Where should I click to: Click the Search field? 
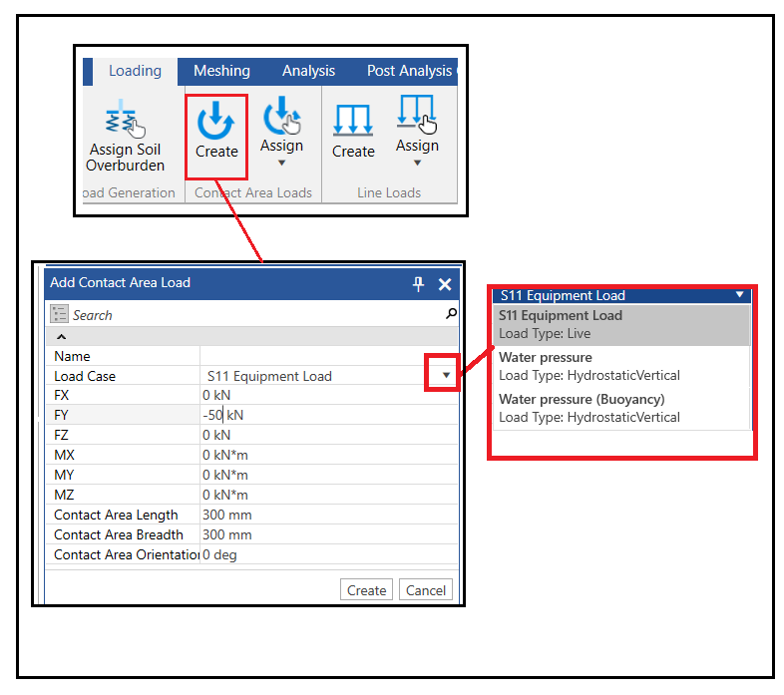(x=255, y=315)
